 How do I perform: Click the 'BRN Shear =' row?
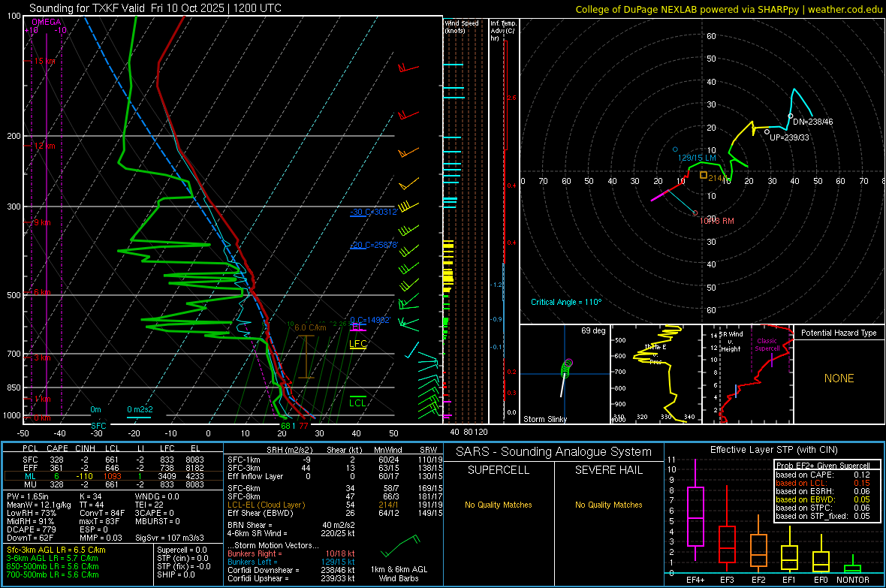coord(291,525)
